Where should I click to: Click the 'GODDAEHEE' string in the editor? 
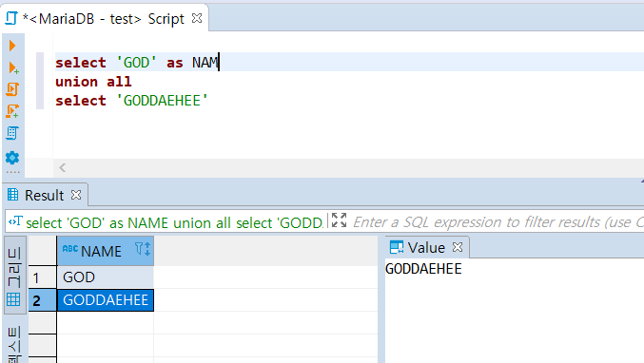(162, 101)
